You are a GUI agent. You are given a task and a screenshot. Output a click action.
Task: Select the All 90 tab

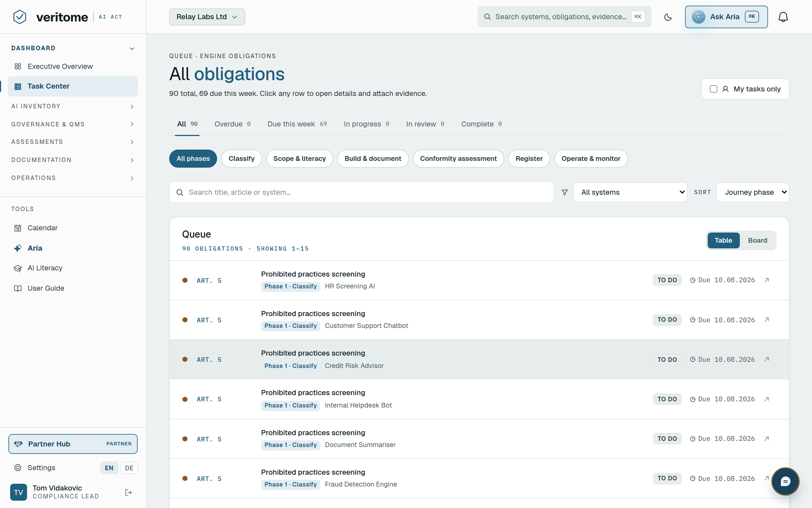tap(187, 124)
